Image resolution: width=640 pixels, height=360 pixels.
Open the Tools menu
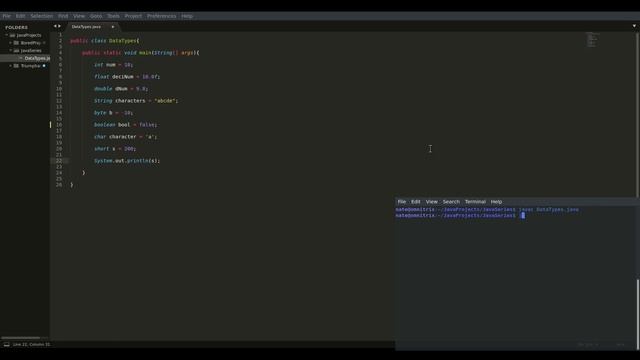click(x=113, y=16)
